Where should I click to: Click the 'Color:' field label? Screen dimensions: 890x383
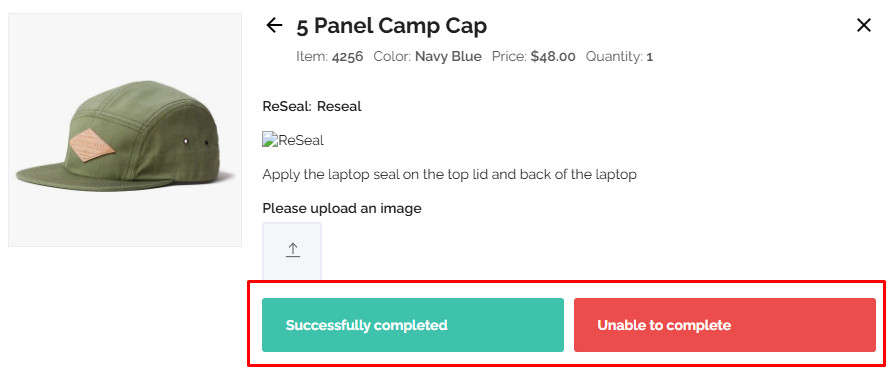[392, 57]
